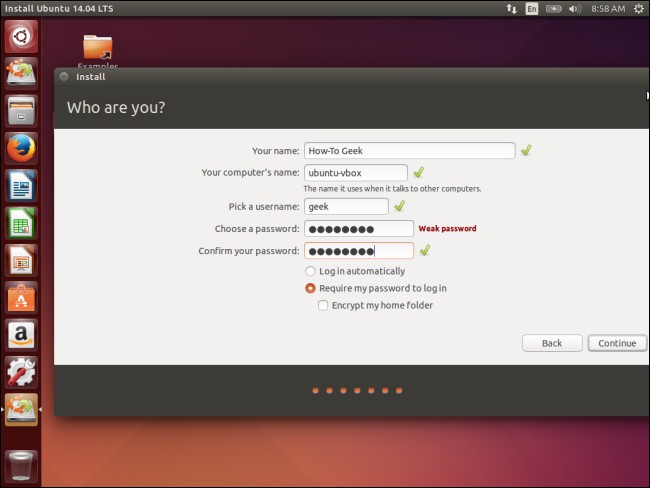Click the Install window title label
The width and height of the screenshot is (650, 488).
(91, 77)
